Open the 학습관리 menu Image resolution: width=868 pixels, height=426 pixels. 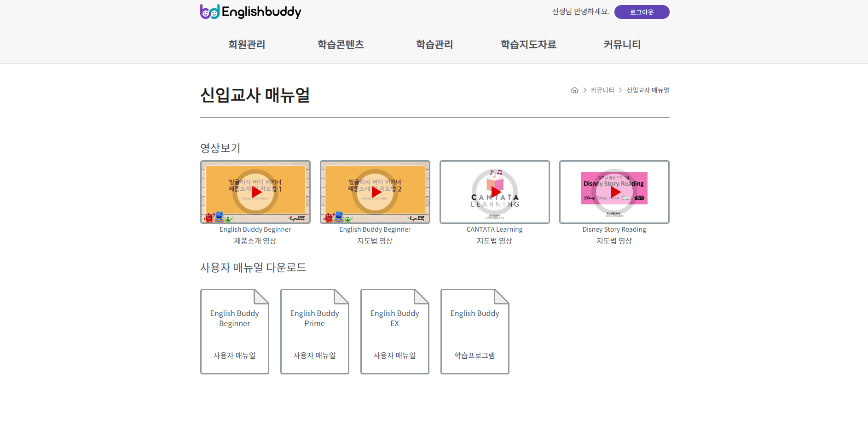pyautogui.click(x=434, y=45)
